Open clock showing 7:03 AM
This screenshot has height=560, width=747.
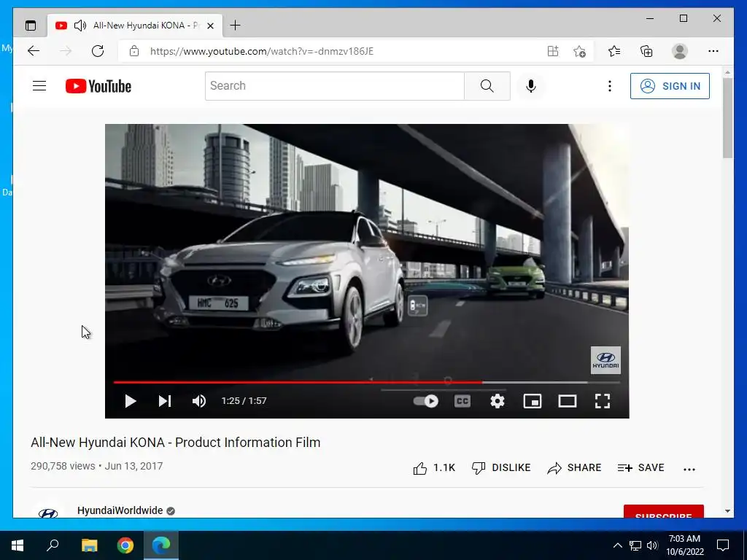685,545
